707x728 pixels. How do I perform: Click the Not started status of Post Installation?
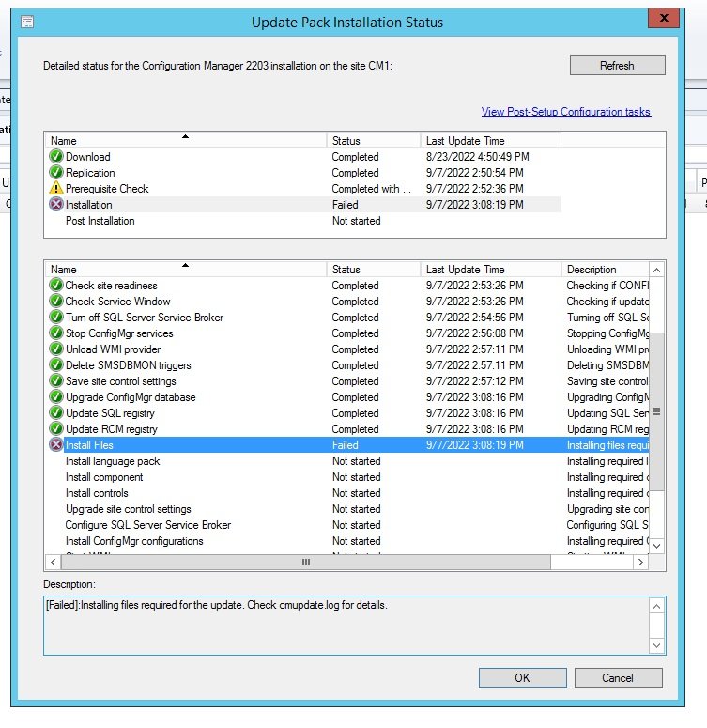[x=356, y=221]
